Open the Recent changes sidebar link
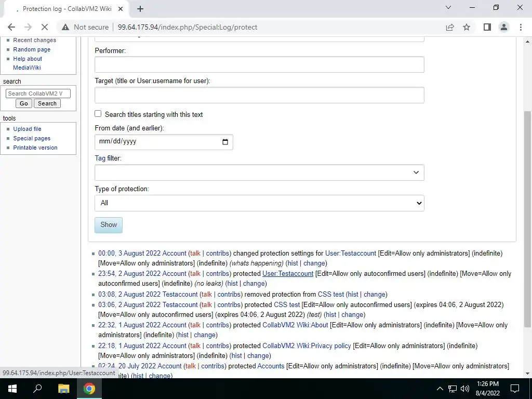 pos(35,40)
